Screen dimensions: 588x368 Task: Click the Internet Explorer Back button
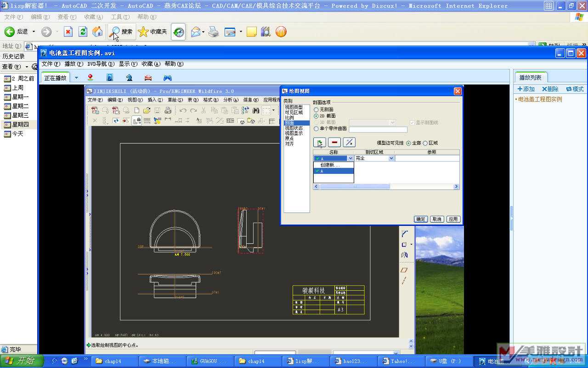click(17, 32)
